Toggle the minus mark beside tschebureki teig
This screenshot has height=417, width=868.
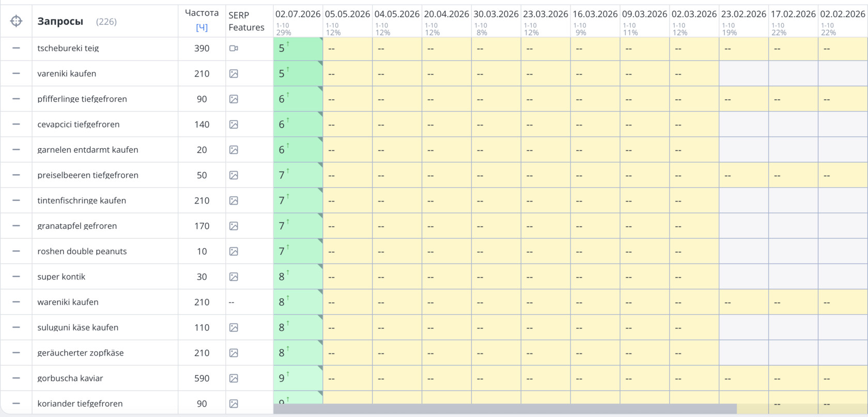16,48
